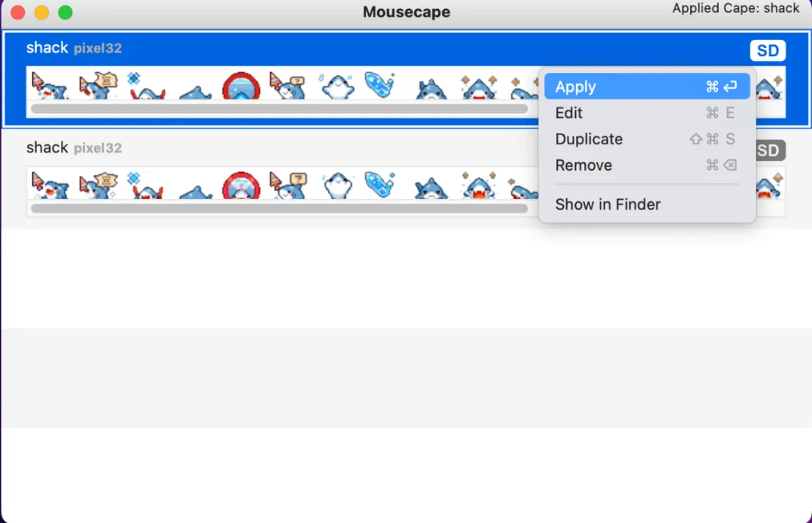Choose the shark fin cursor in the unselected cape
Image resolution: width=812 pixels, height=523 pixels.
[x=195, y=192]
